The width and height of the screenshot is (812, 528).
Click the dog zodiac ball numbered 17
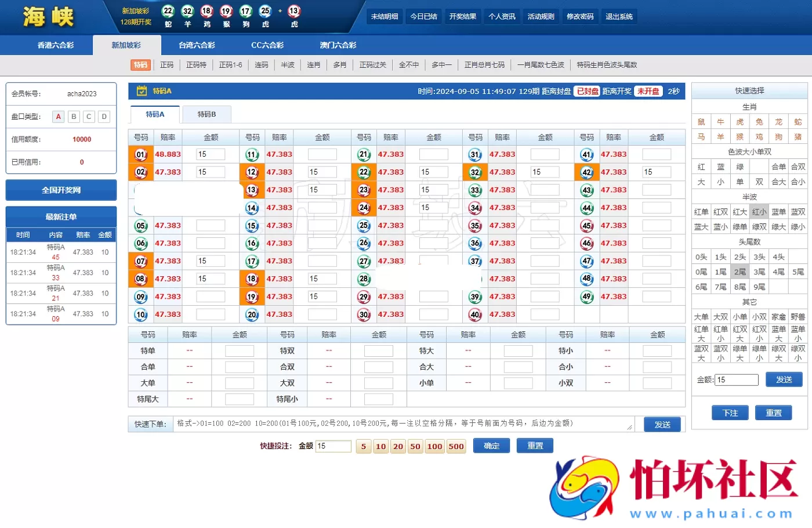(245, 12)
